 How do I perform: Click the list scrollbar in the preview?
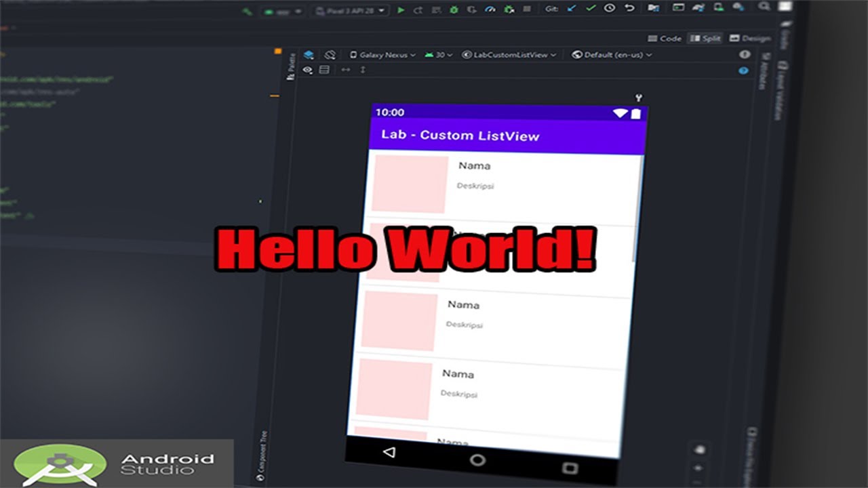pos(637,209)
